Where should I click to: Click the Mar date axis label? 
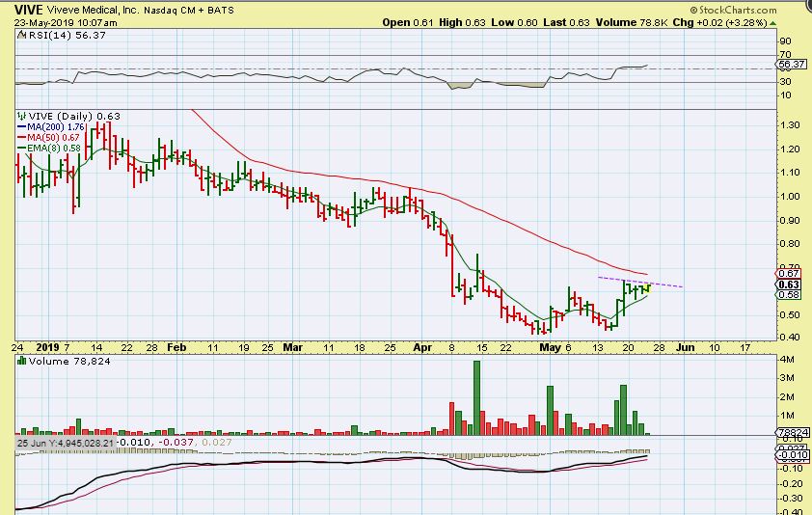tap(292, 347)
